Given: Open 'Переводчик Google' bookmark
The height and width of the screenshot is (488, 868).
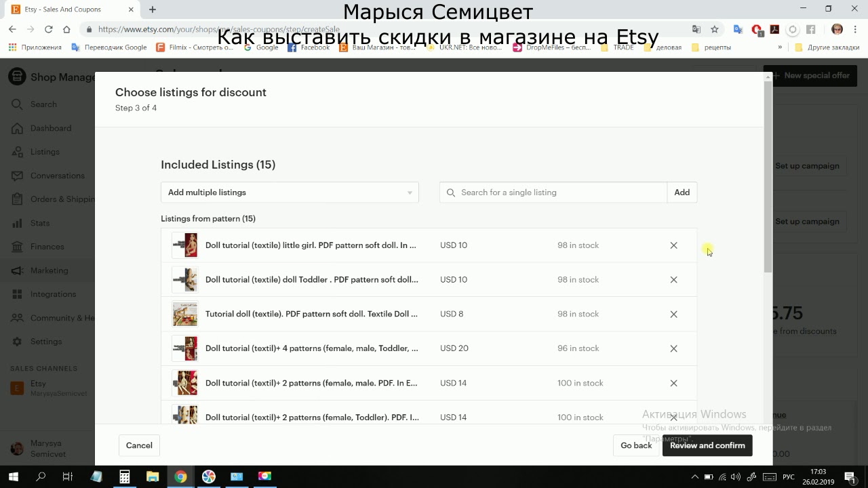Looking at the screenshot, I should coord(109,47).
